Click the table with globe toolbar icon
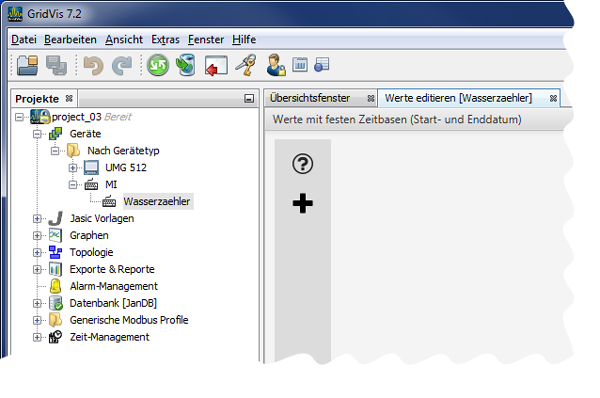The width and height of the screenshot is (600, 398). 322,64
